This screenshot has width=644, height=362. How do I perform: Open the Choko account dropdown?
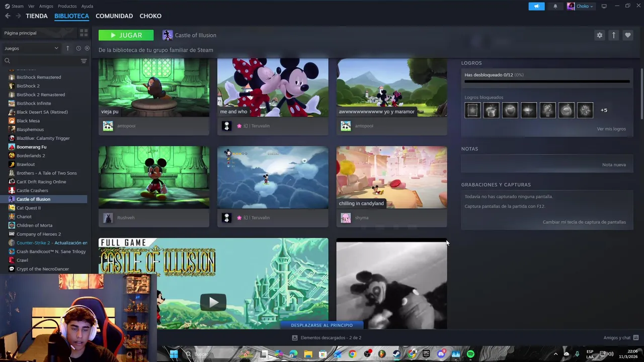[x=580, y=6]
